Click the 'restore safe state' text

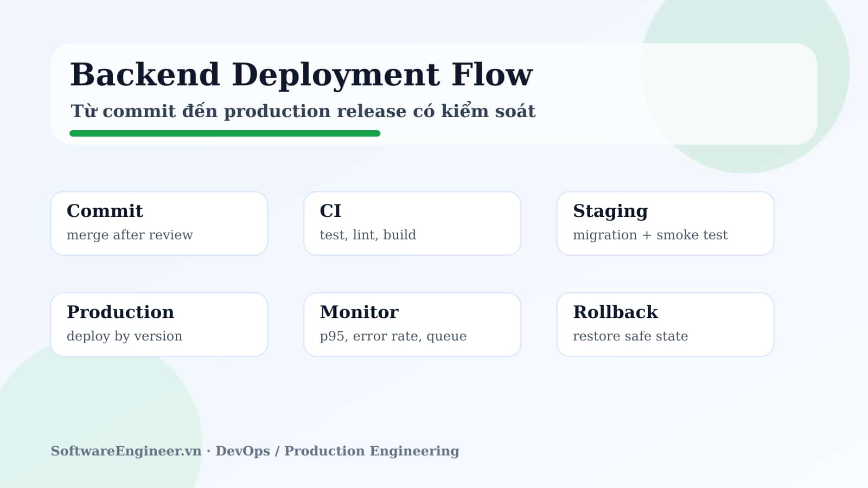tap(630, 336)
